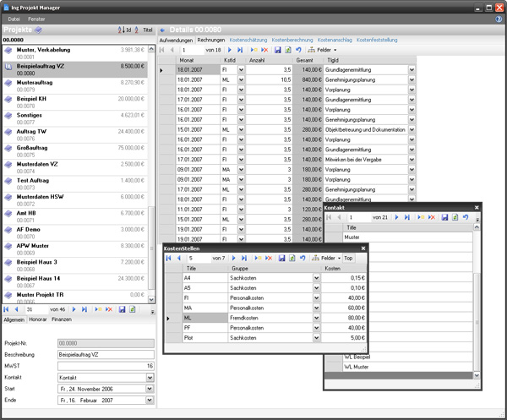Viewport: 507px width, 420px height.
Task: Switch to Aufwendungen tab
Action: click(176, 40)
